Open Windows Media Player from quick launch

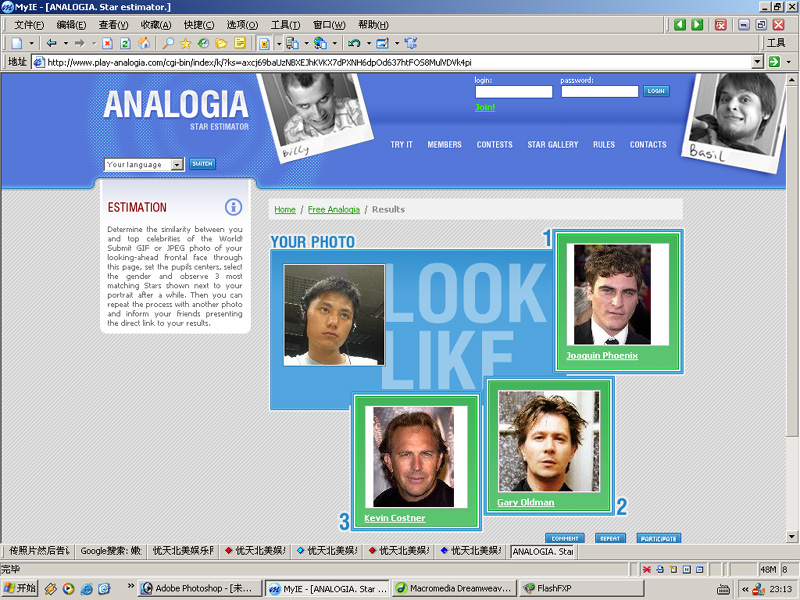[x=68, y=589]
